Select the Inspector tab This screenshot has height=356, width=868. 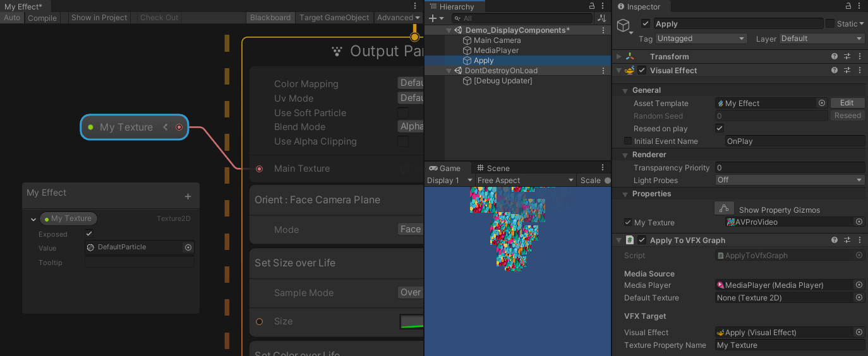pyautogui.click(x=639, y=6)
